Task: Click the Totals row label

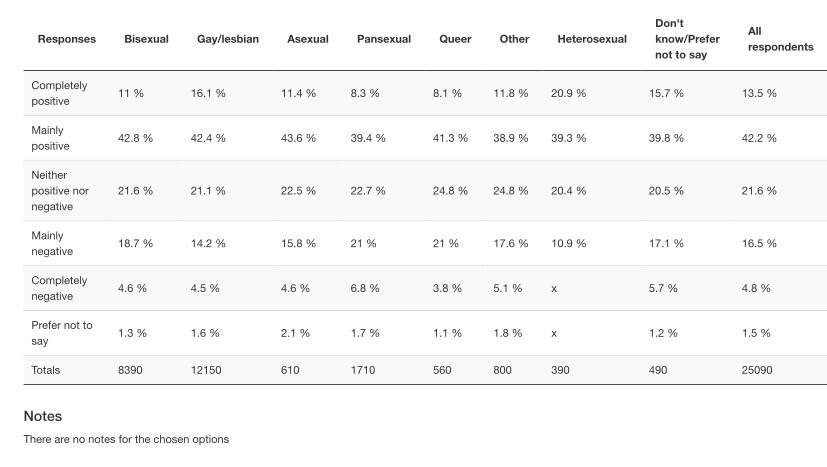Action: (45, 370)
